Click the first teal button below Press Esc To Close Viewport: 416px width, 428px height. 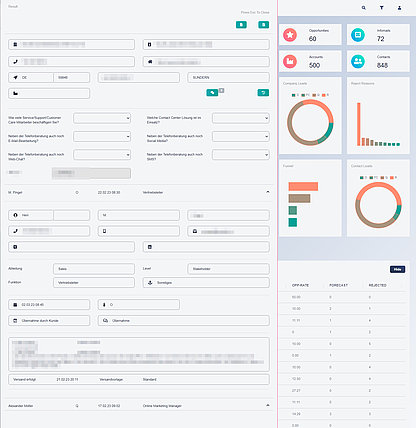241,25
